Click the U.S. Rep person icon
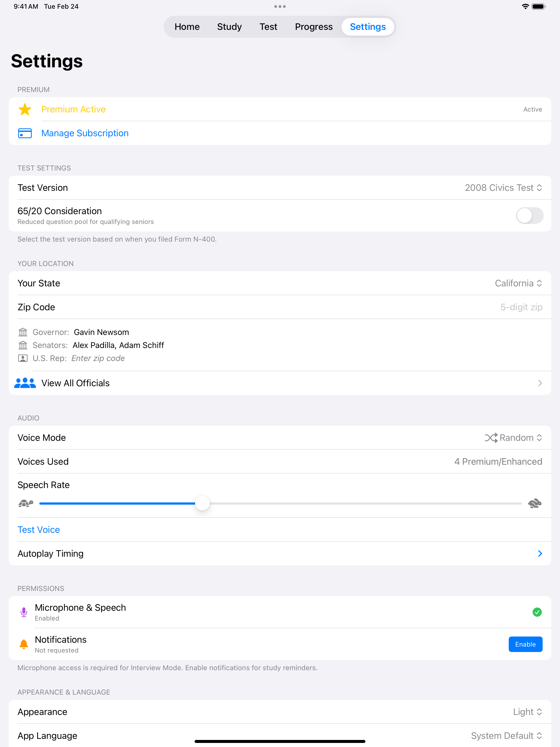Screen dimensions: 560x747 tap(23, 358)
